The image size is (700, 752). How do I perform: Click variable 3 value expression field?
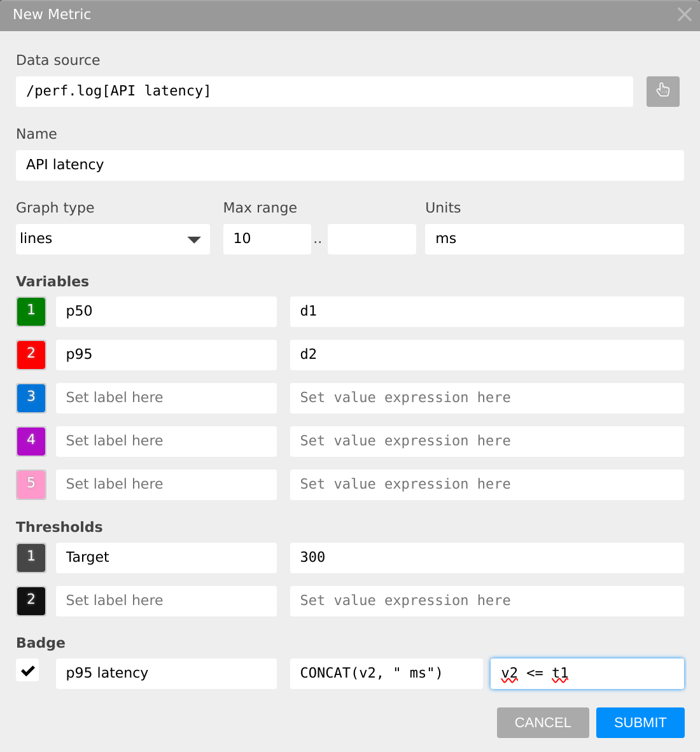coord(486,398)
